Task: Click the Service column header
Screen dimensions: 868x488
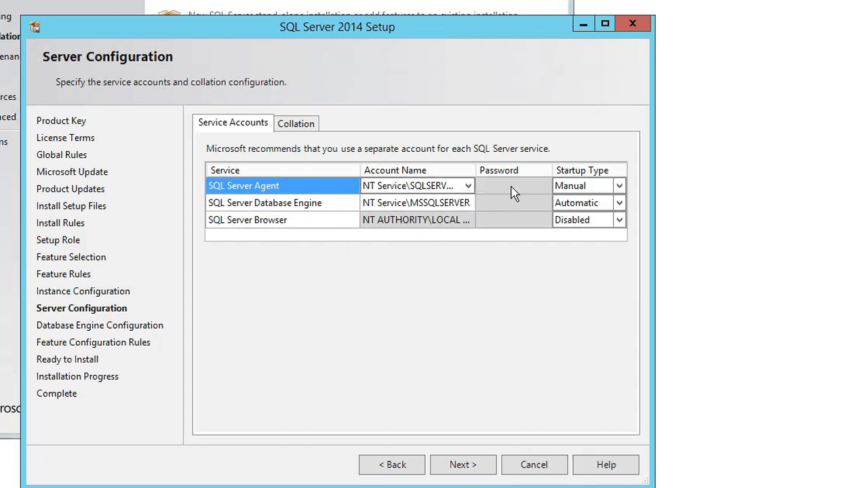Action: click(283, 170)
